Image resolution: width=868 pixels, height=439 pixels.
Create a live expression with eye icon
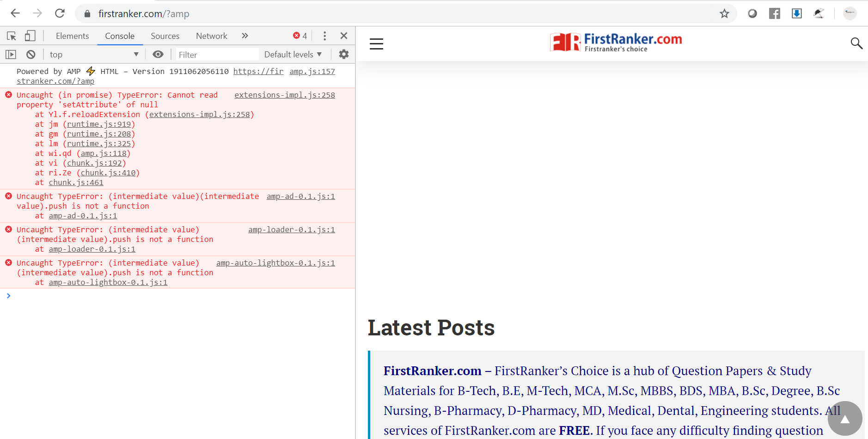coord(158,54)
